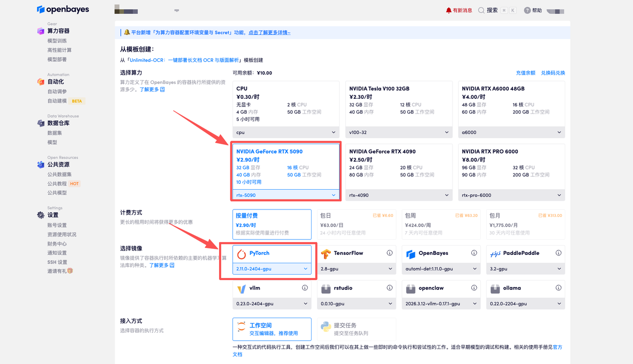
Task: Click the OpenBayes image logo in 选择镜像
Action: point(410,254)
